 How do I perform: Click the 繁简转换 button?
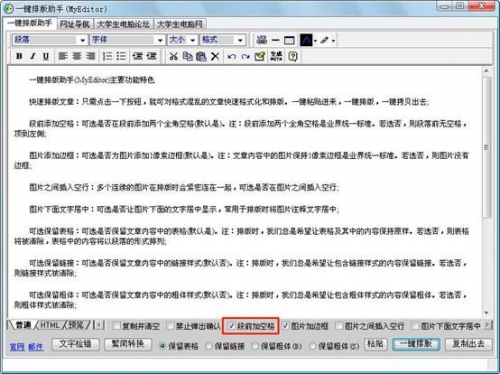tap(128, 344)
